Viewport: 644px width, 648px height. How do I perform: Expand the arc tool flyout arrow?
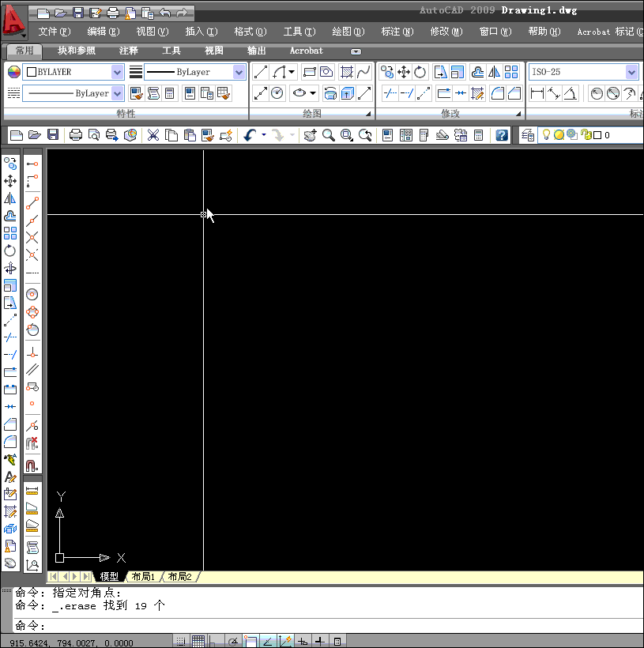pos(292,72)
